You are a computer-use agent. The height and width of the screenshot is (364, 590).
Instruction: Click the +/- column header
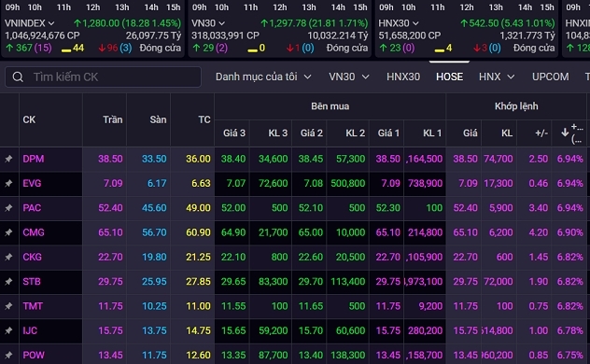pos(541,133)
